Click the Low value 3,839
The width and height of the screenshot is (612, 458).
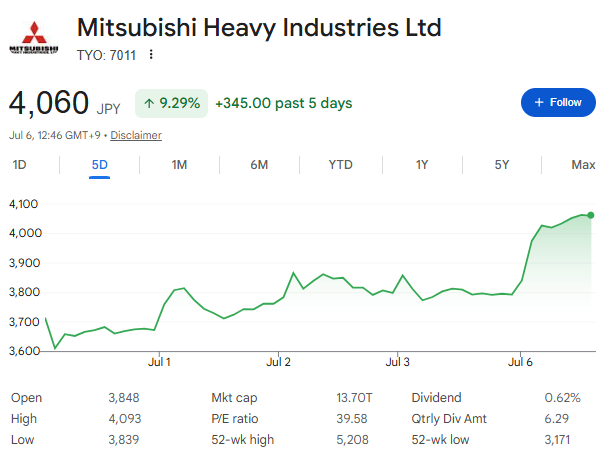tap(124, 440)
